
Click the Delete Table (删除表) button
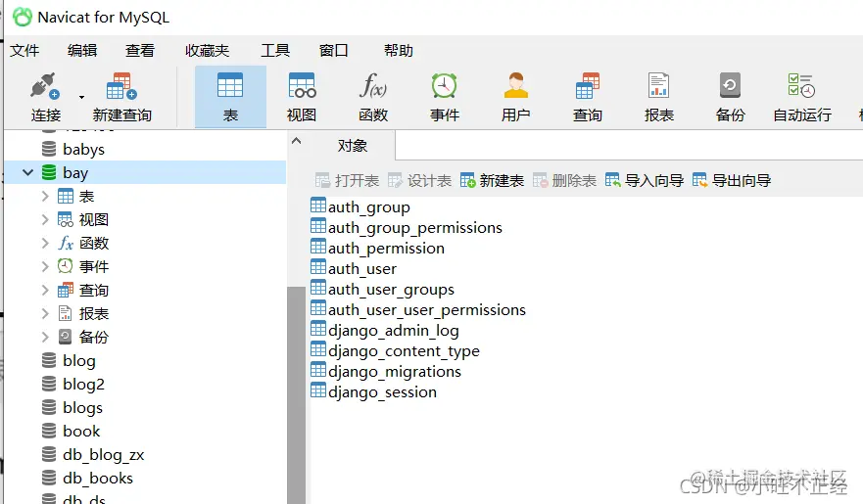click(x=564, y=180)
